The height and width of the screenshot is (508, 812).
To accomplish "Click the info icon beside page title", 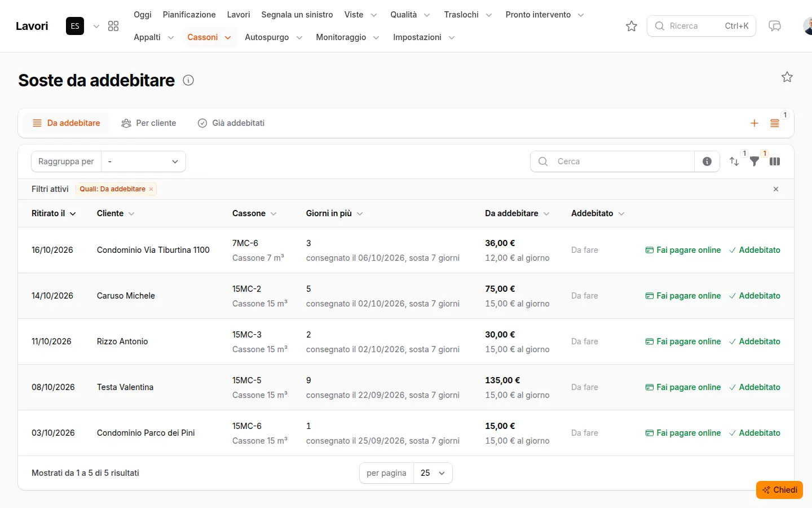I will (188, 80).
